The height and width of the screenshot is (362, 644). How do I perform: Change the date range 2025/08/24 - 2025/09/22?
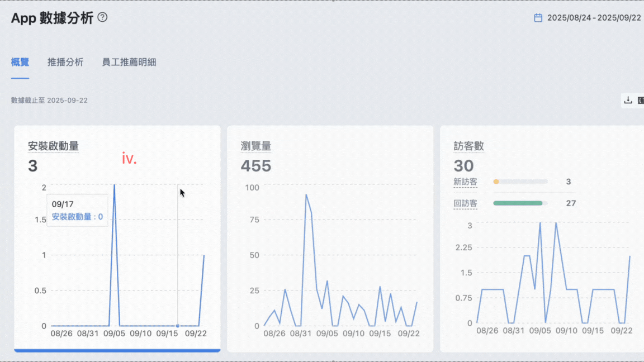[x=594, y=18]
